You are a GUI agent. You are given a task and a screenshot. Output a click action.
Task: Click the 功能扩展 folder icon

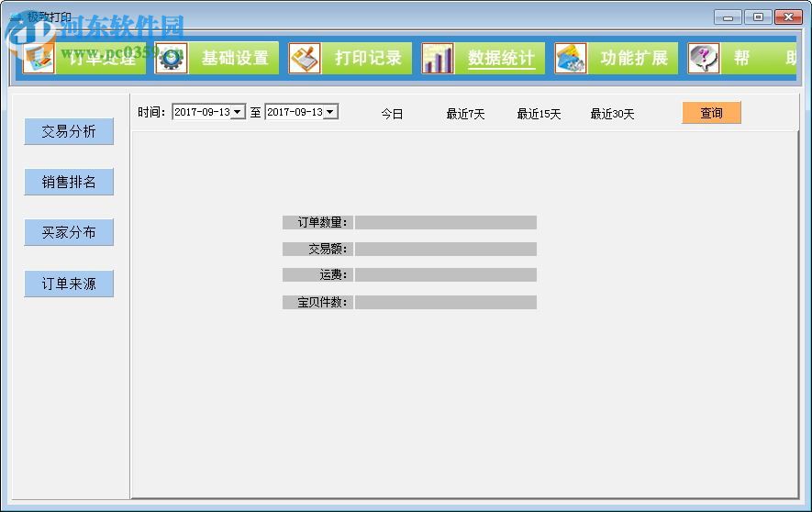pyautogui.click(x=571, y=58)
